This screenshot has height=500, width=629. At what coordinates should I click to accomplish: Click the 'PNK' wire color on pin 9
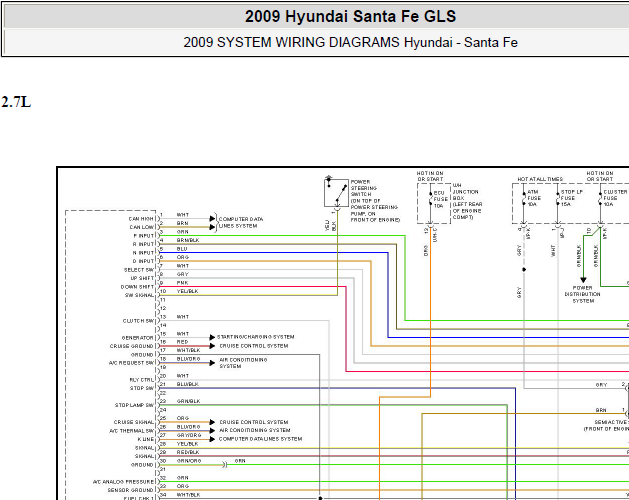click(x=183, y=283)
